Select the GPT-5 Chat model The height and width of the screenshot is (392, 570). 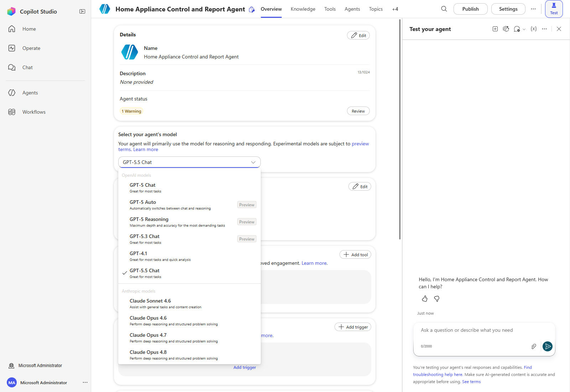190,188
